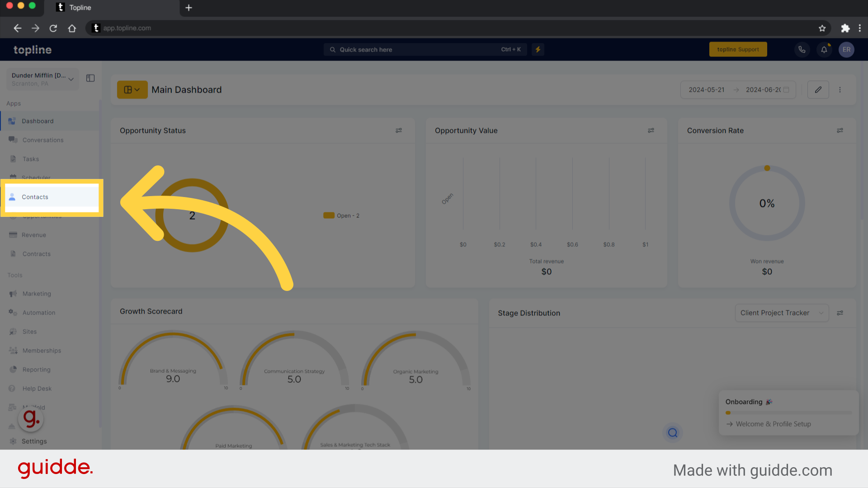Click the pencil edit dashboard icon
The image size is (868, 488).
818,90
